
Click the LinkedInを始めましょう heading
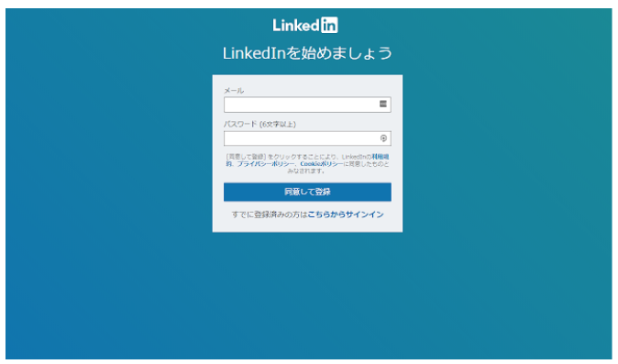pos(307,53)
